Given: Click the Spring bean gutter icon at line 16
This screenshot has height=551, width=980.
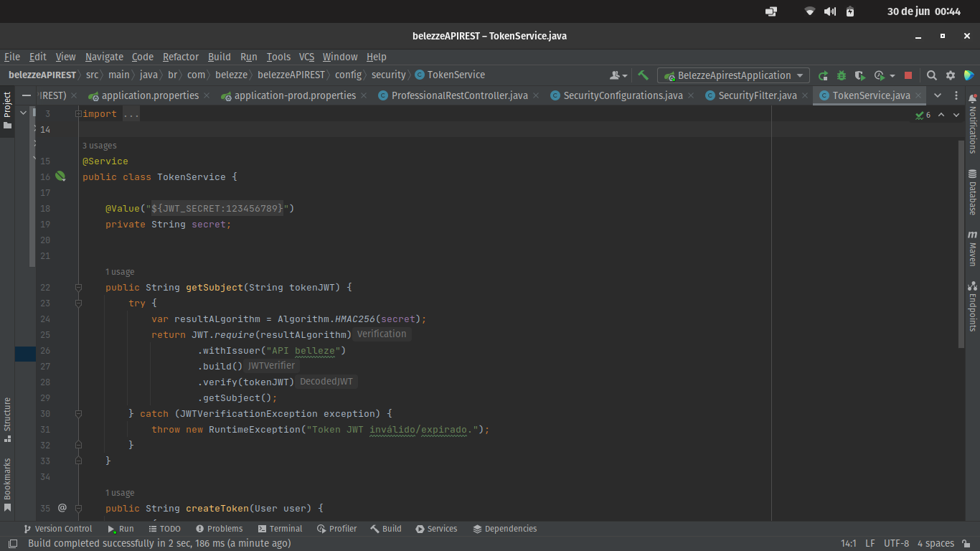Looking at the screenshot, I should (61, 176).
